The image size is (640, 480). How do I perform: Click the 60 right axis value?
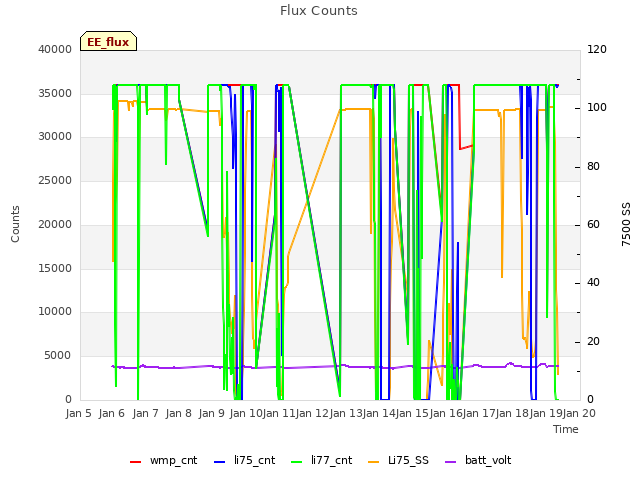pyautogui.click(x=593, y=224)
